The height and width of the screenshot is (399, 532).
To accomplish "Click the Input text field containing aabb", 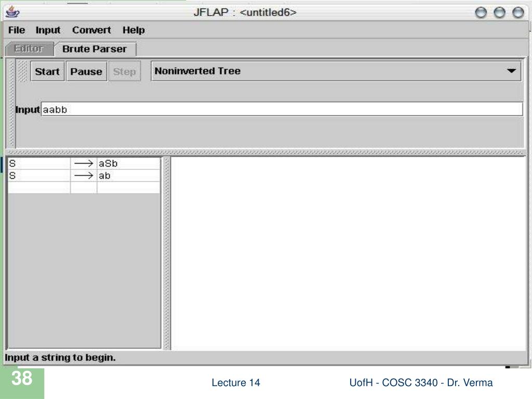I will pos(282,109).
